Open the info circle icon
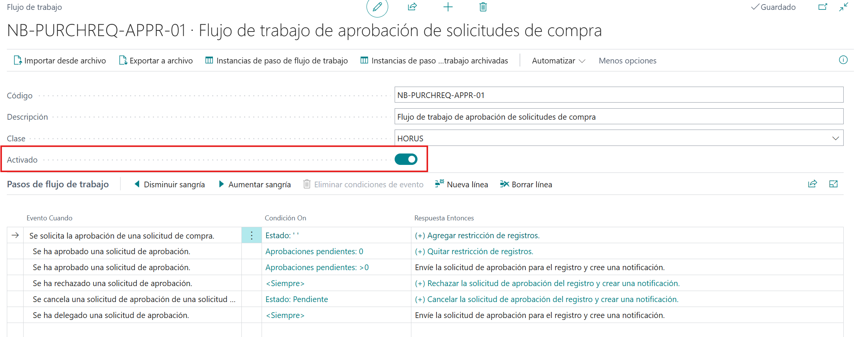 [843, 60]
